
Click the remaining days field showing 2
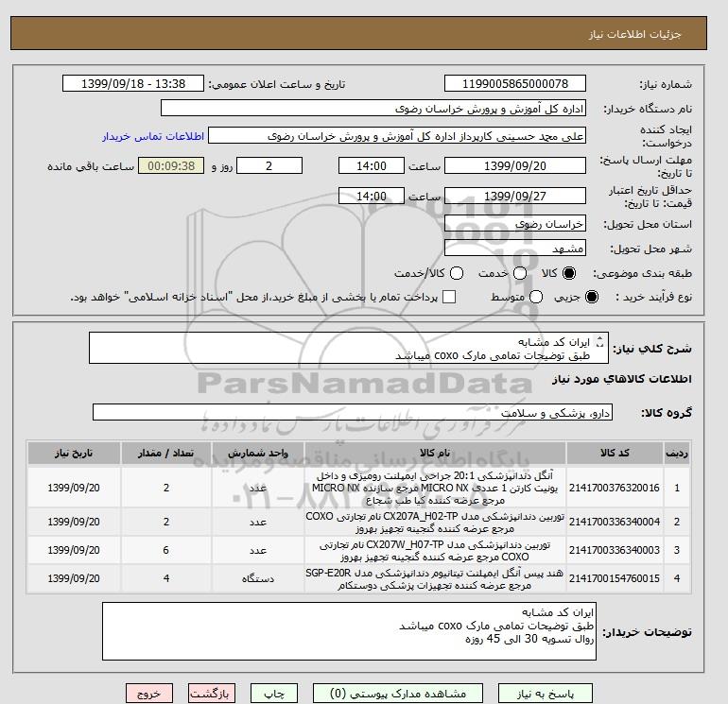pos(269,165)
